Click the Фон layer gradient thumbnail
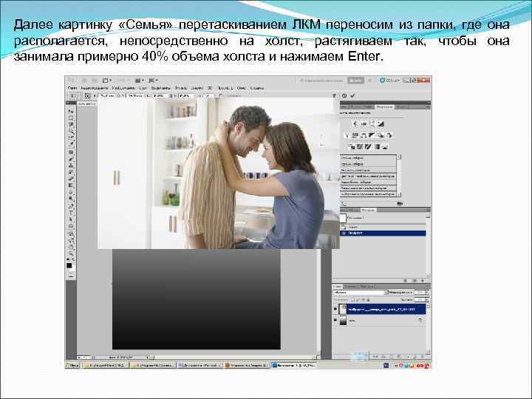Viewport: 532px width, 399px height. click(x=343, y=320)
